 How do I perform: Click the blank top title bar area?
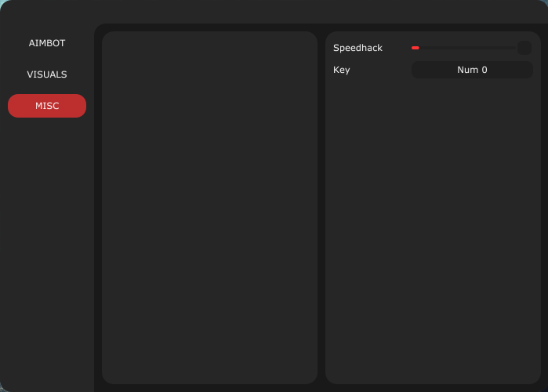point(274,12)
